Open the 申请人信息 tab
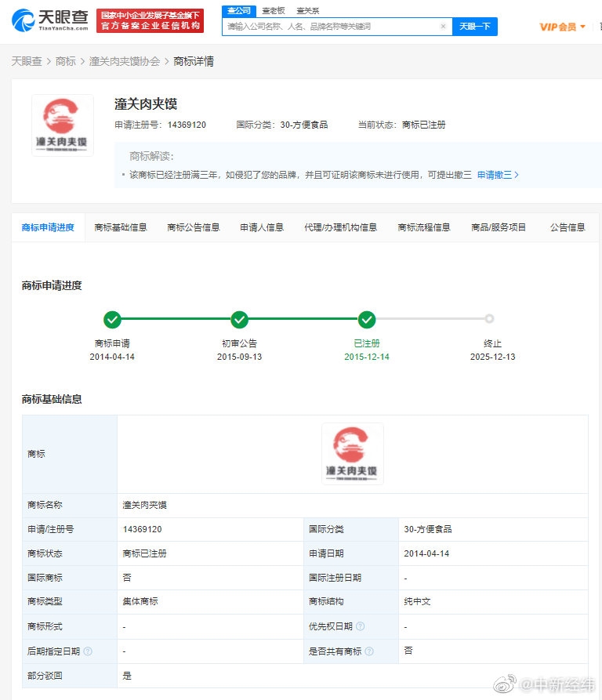602x700 pixels. pos(262,227)
